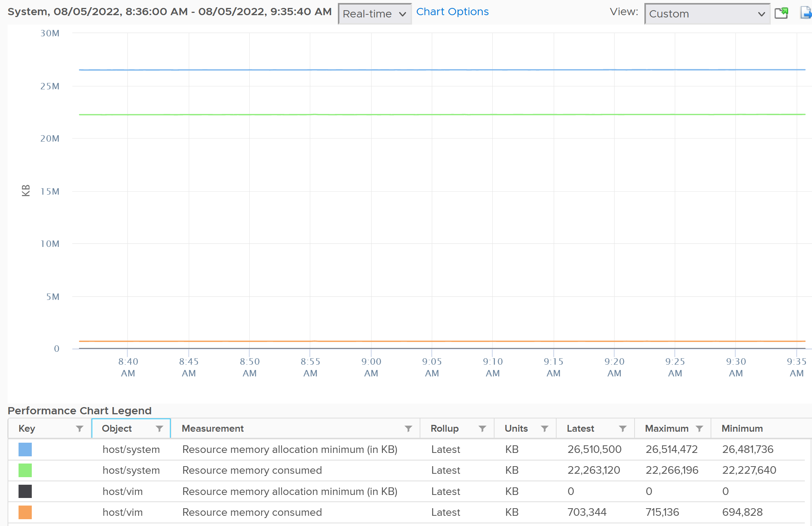Image resolution: width=812 pixels, height=526 pixels.
Task: Filter the Latest column
Action: (622, 429)
